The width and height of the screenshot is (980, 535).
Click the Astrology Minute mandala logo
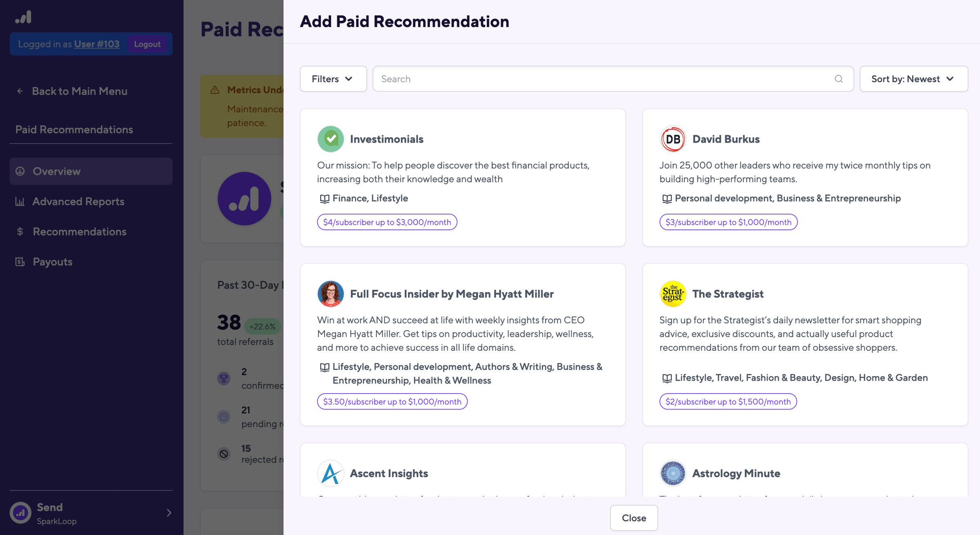click(x=673, y=473)
